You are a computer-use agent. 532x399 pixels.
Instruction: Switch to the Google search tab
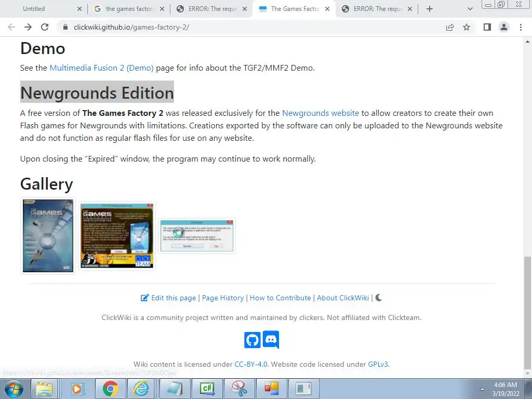pyautogui.click(x=129, y=9)
